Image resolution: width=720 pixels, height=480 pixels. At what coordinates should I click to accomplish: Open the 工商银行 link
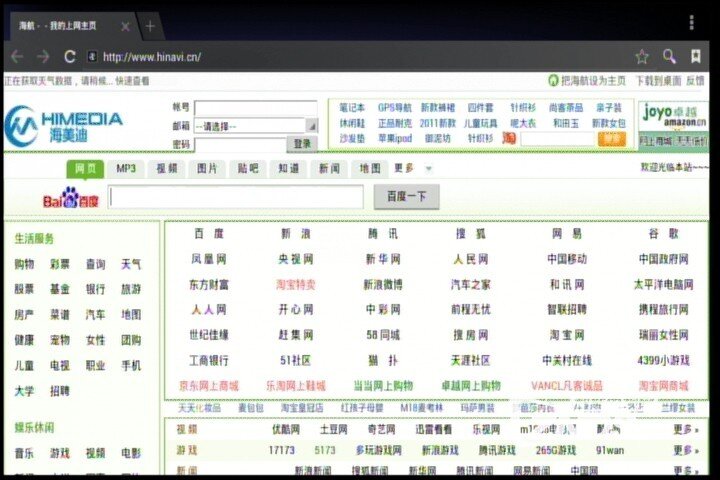[x=209, y=361]
